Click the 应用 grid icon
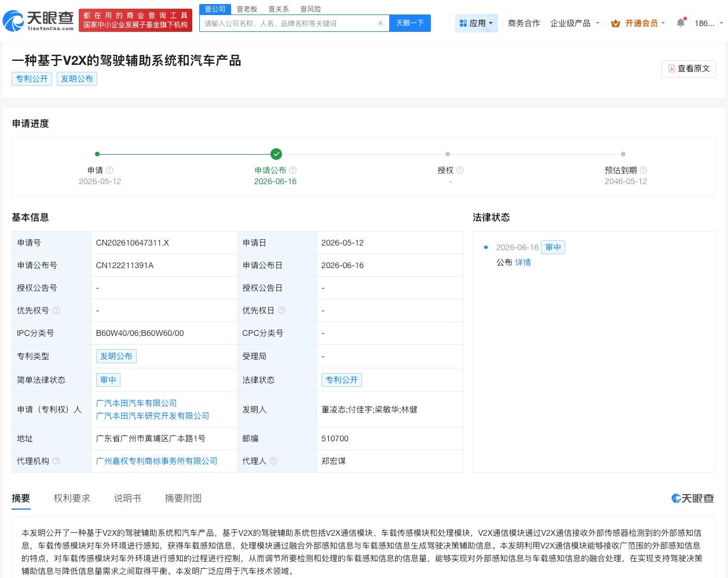The width and height of the screenshot is (728, 578). tap(463, 23)
